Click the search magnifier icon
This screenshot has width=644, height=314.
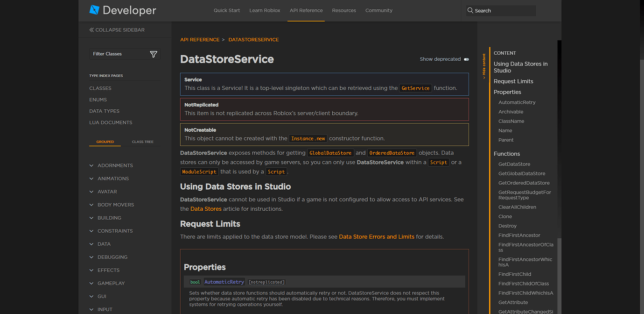[x=469, y=10]
